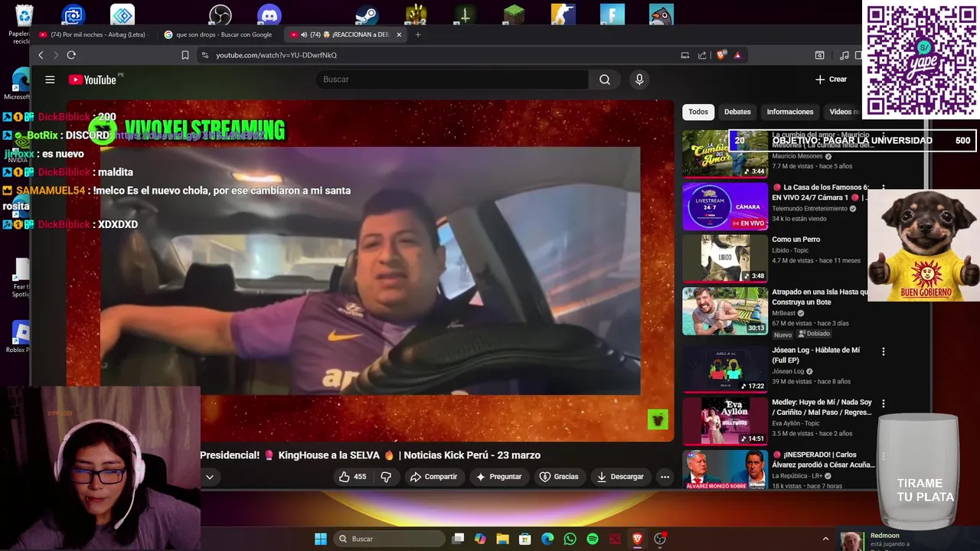Open the MrBeast island video thumbnail

pyautogui.click(x=725, y=311)
